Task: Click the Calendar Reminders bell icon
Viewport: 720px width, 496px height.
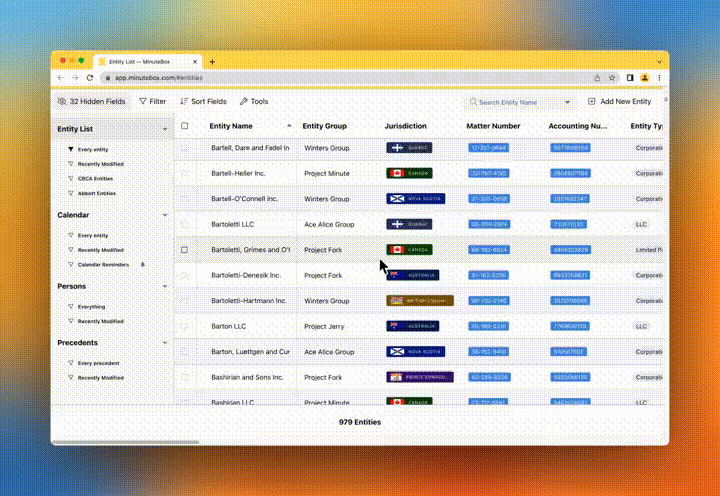Action: (x=142, y=264)
